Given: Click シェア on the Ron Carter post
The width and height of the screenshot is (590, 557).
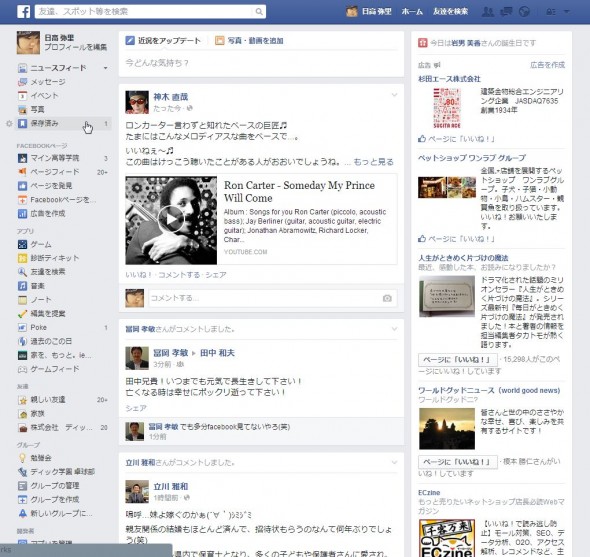Looking at the screenshot, I should tap(216, 275).
